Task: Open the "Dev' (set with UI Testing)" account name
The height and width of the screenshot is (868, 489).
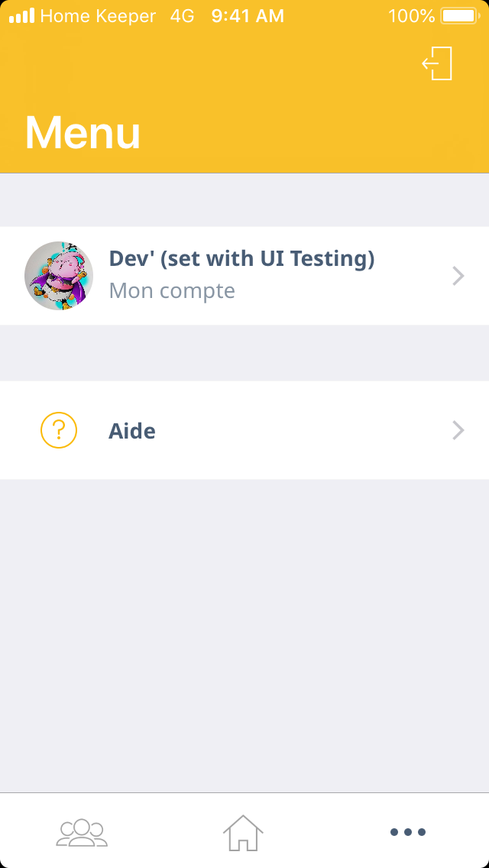Action: click(241, 259)
